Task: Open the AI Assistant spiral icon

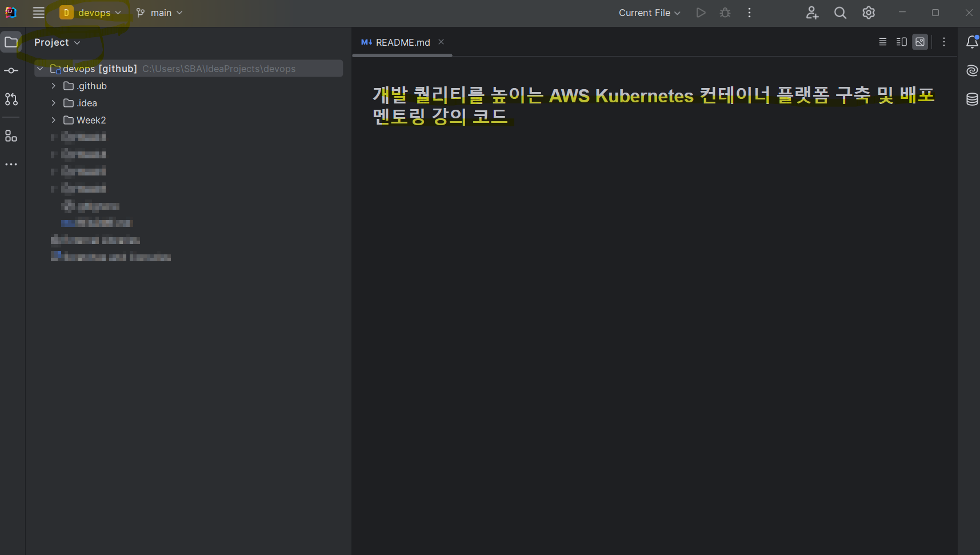Action: 972,70
